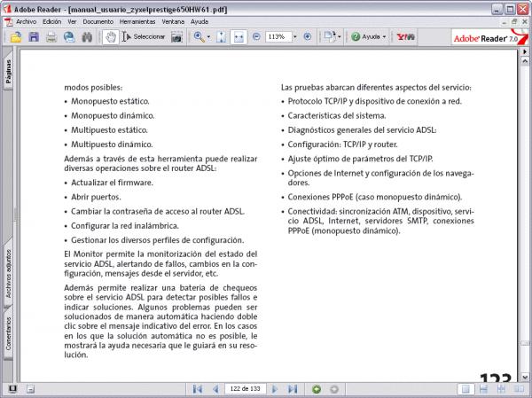Click the Save a copy disk icon
Screen dimensions: 532x398
[x=34, y=37]
